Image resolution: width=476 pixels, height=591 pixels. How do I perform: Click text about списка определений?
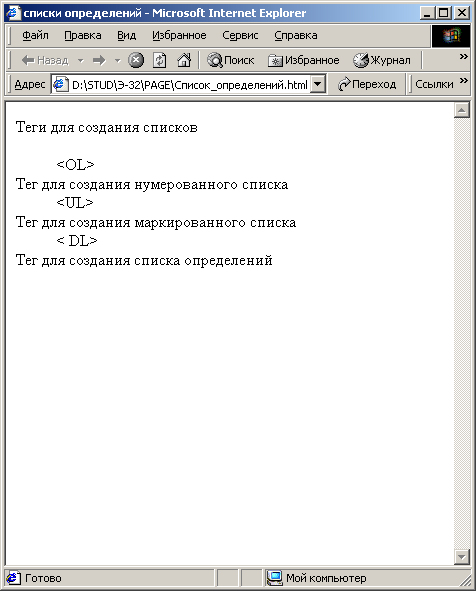(x=144, y=260)
